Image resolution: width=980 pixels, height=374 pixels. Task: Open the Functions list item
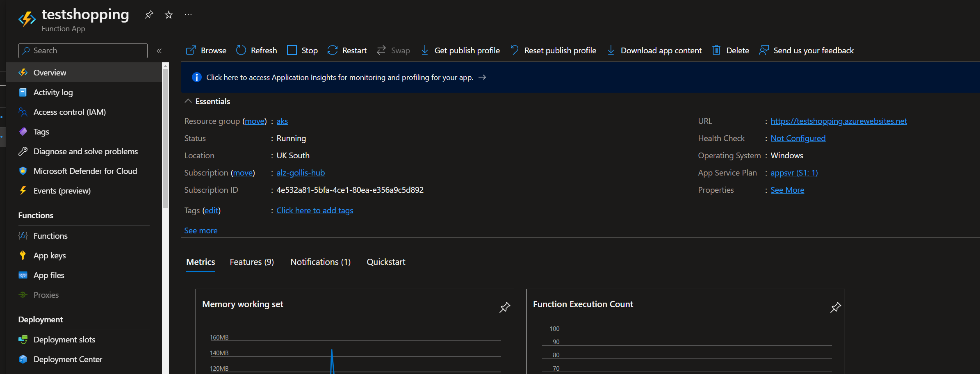(84, 236)
